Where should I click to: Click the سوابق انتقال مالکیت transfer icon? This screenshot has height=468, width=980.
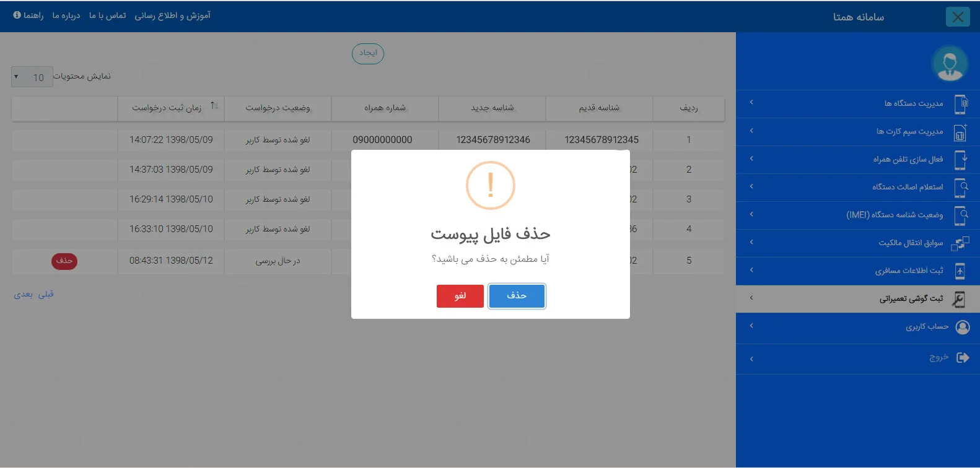pos(960,243)
